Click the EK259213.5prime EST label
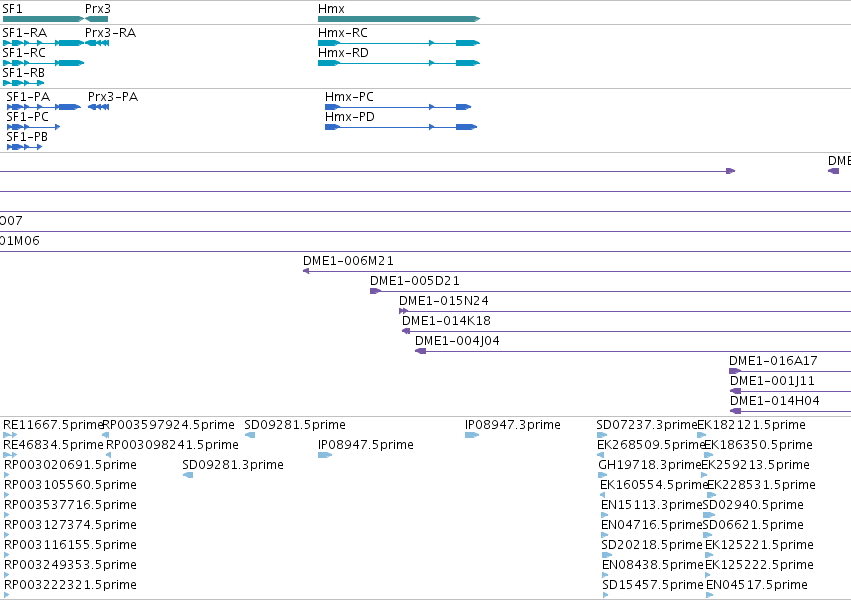The image size is (851, 600). tap(755, 465)
